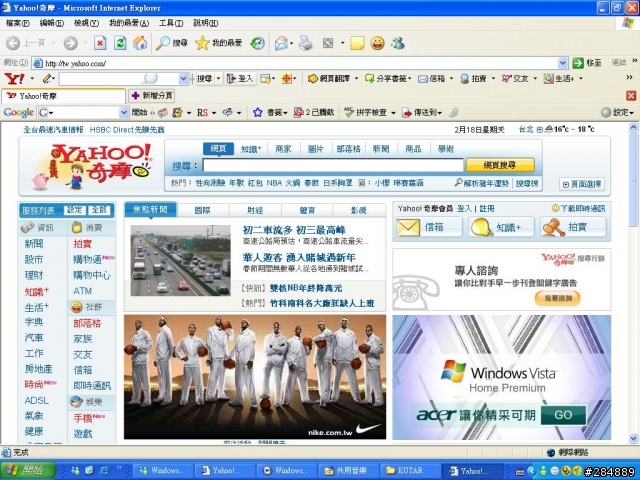Click the Mail envelope toolbar icon
Image resolution: width=640 pixels, height=480 pixels.
[x=281, y=43]
